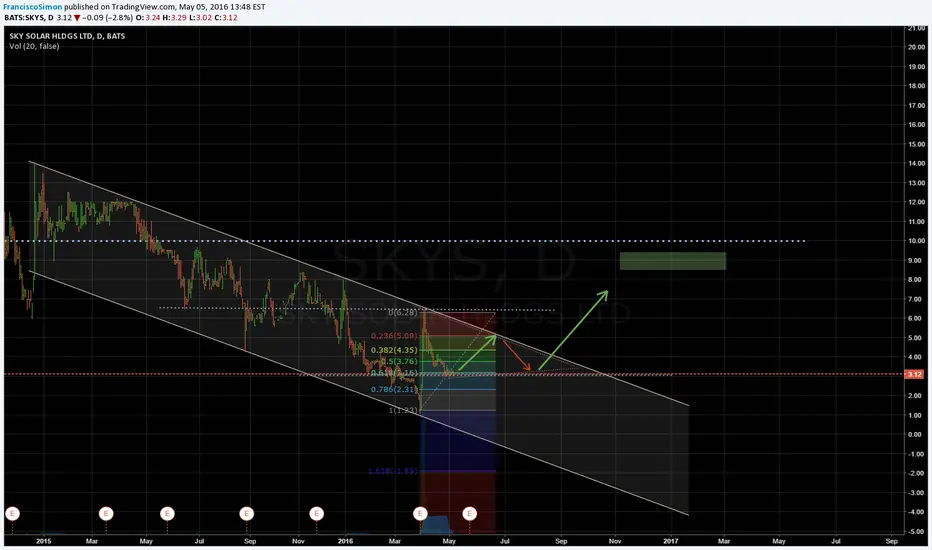The width and height of the screenshot is (932, 550).
Task: Click the blue volume bars near May 2016
Action: pyautogui.click(x=437, y=524)
